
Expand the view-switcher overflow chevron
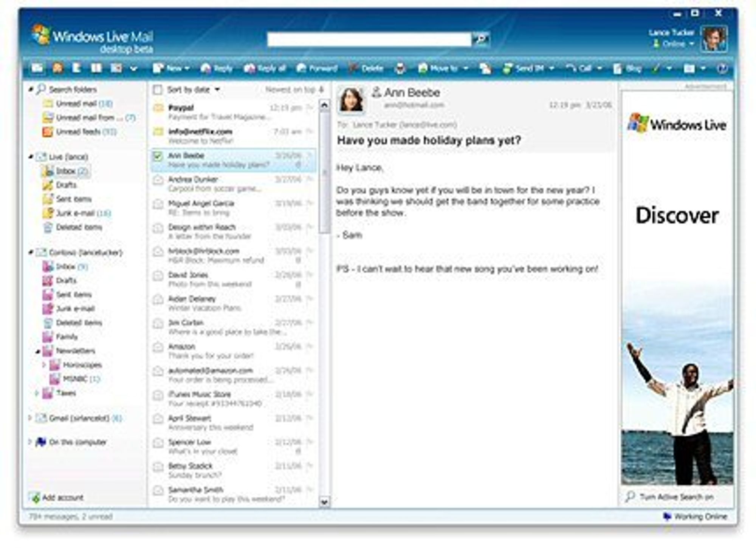tap(133, 68)
